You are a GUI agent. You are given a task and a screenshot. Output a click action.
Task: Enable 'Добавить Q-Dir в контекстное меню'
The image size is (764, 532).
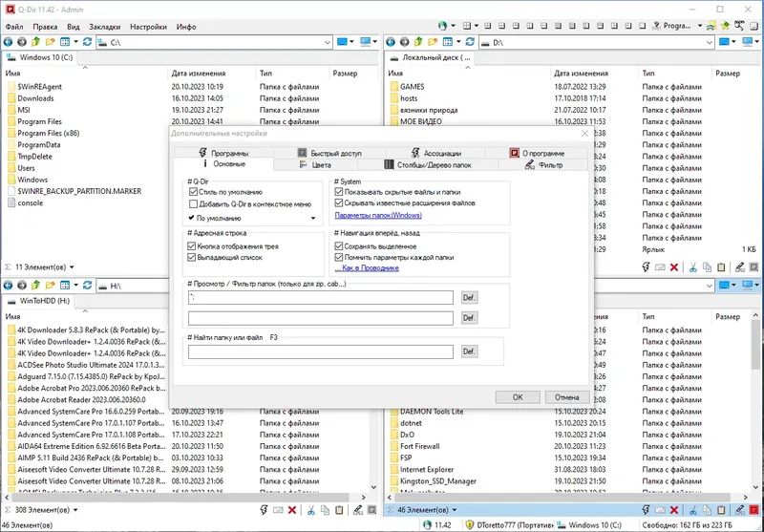coord(193,204)
